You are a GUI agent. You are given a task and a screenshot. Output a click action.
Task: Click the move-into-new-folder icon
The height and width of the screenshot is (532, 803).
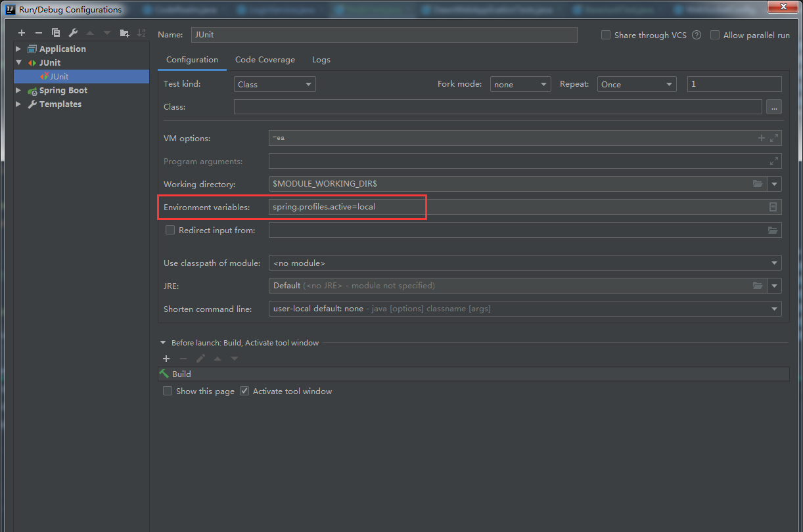tap(124, 33)
